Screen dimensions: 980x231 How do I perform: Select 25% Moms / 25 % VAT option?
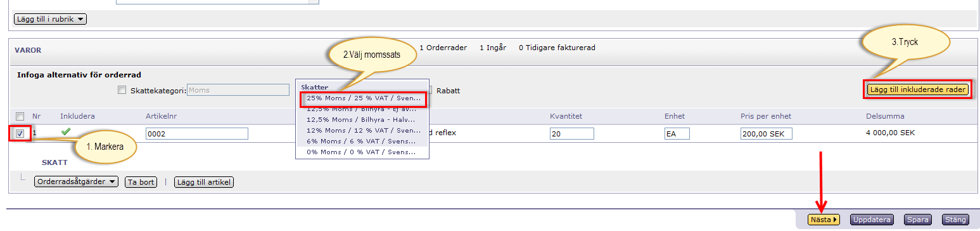tap(363, 98)
